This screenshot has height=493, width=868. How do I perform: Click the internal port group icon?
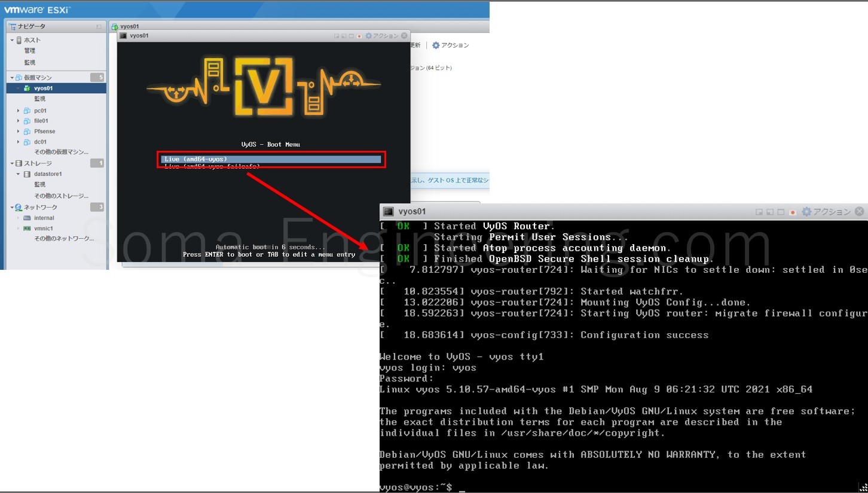[27, 218]
